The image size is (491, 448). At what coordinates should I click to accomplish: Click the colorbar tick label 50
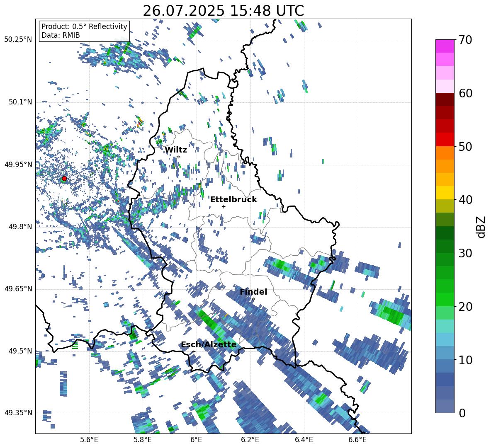[x=465, y=146]
